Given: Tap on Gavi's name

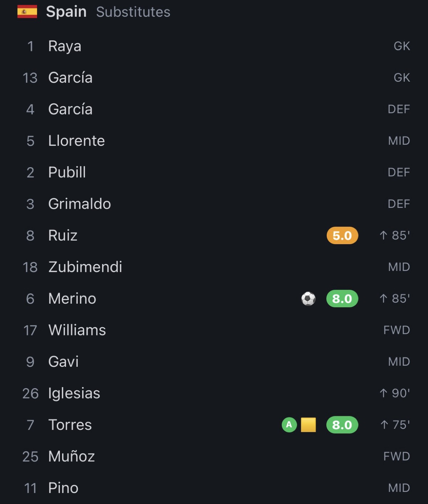Looking at the screenshot, I should click(63, 362).
